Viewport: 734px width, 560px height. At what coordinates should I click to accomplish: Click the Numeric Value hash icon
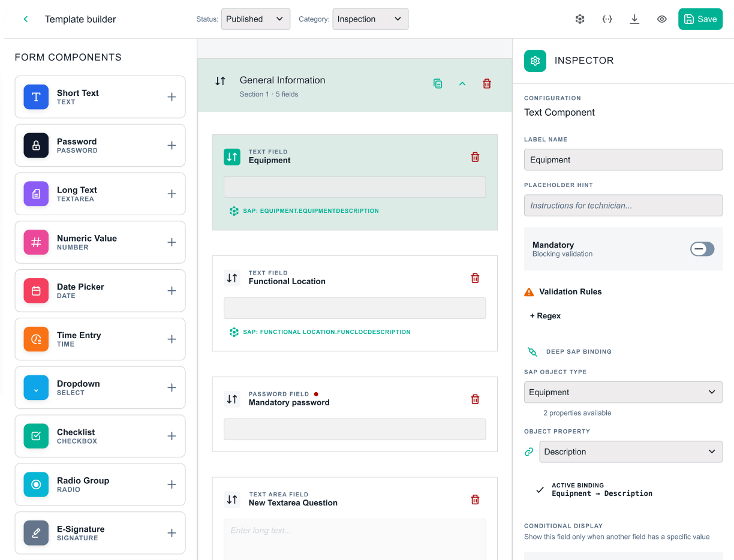[36, 242]
